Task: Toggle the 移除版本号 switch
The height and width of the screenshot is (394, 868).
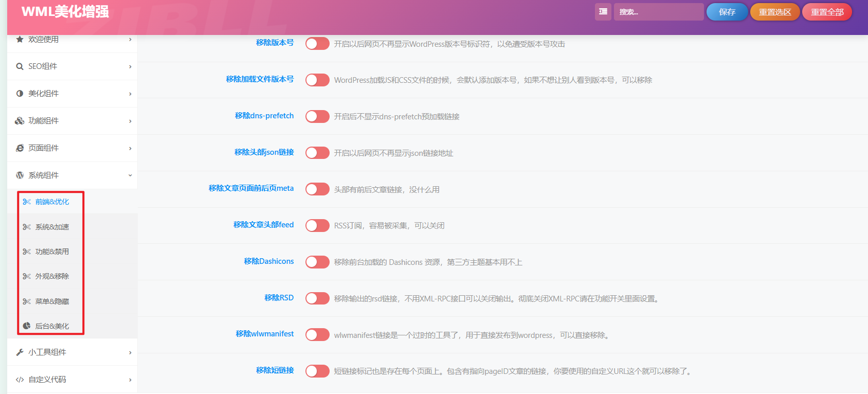Action: click(x=317, y=44)
